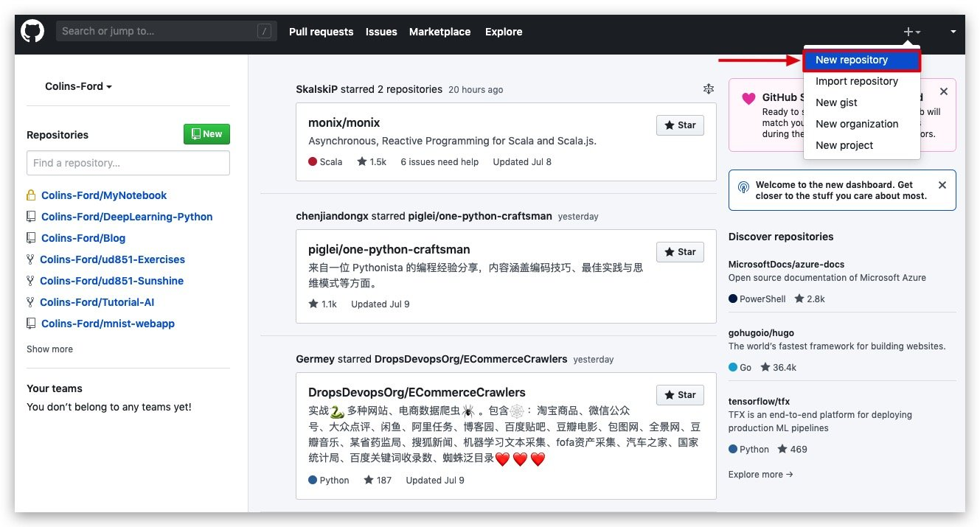Open 6 issues need help link

pos(439,161)
